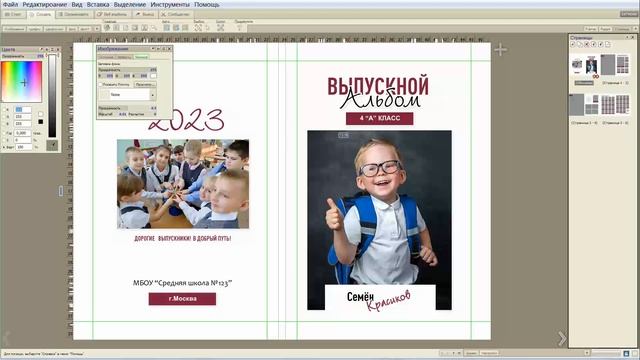Viewport: 640px width, 360px height.
Task: Open the Изображение panel title dropdown
Action: tap(153, 49)
